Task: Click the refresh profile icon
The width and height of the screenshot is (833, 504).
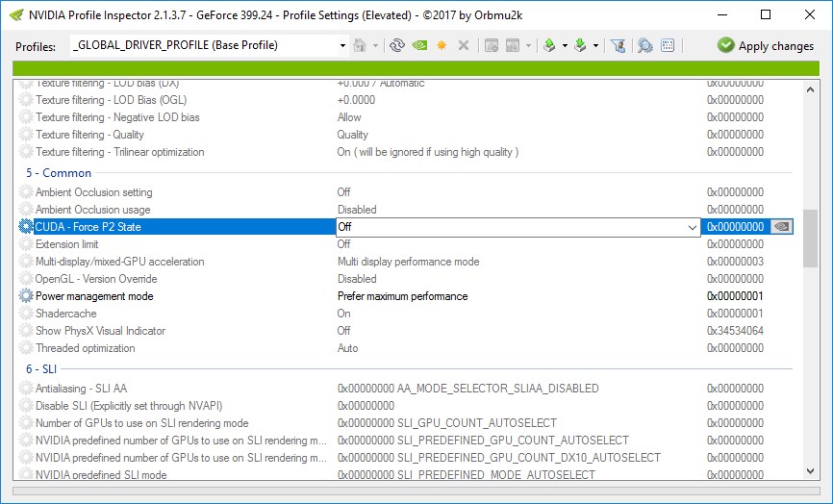Action: [x=396, y=45]
